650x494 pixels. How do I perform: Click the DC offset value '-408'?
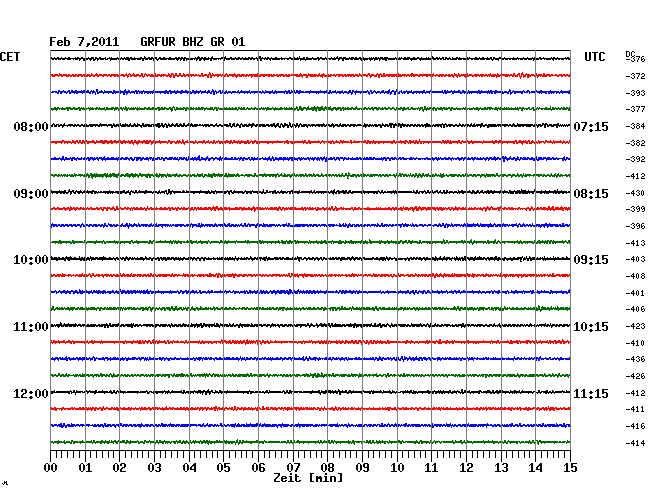point(635,276)
